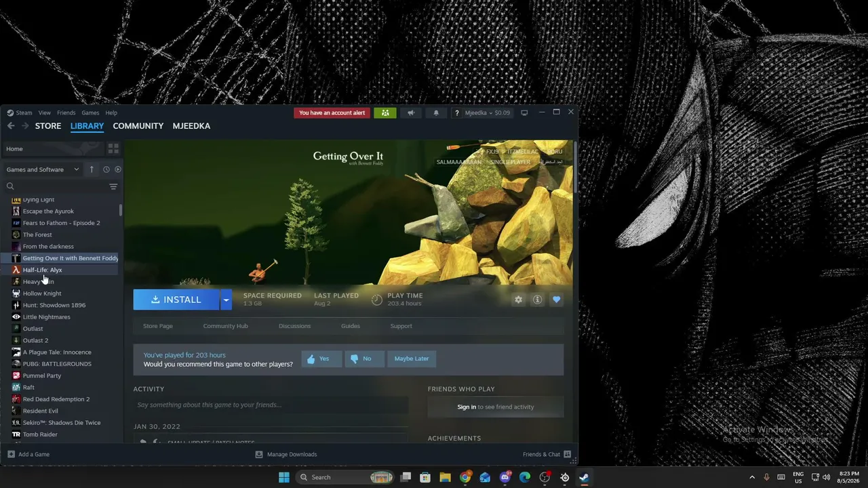
Task: Expand the arrow dropdown next to INSTALL
Action: tap(226, 300)
